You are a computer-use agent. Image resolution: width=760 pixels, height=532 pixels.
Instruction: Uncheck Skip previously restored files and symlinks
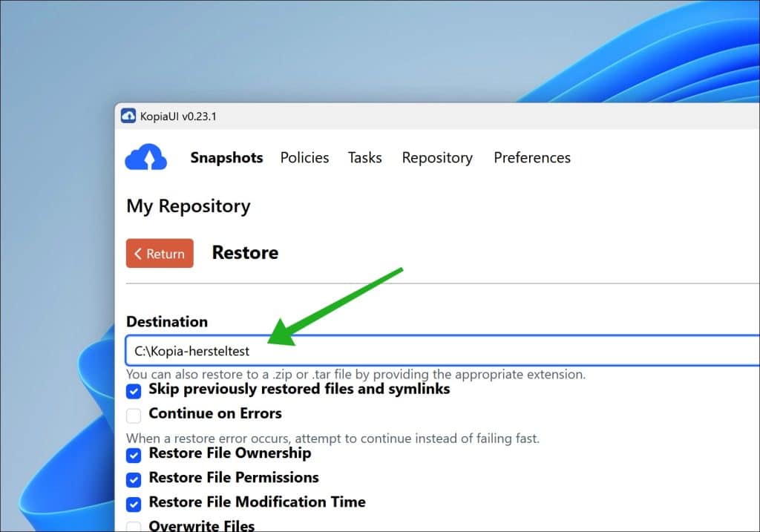134,391
